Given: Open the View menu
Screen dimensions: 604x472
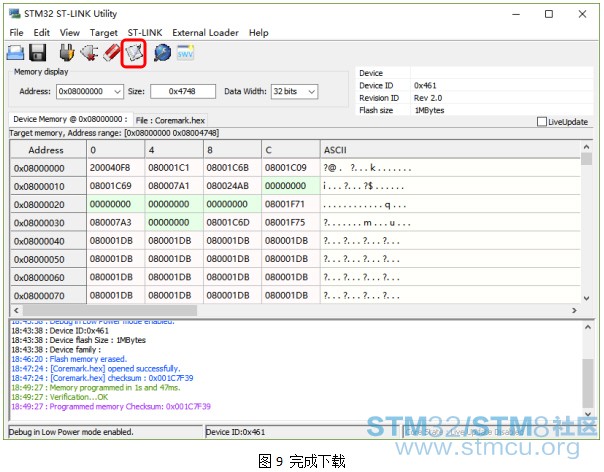Looking at the screenshot, I should tap(70, 33).
